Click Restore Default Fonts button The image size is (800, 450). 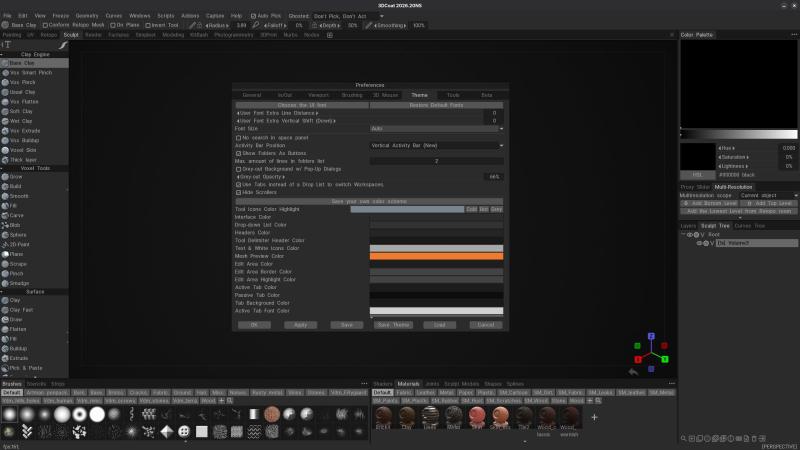point(436,105)
